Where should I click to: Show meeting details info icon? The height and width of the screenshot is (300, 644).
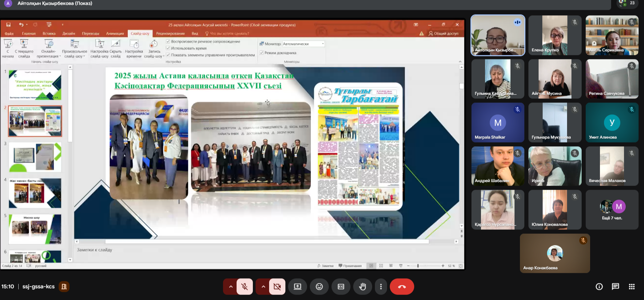599,287
